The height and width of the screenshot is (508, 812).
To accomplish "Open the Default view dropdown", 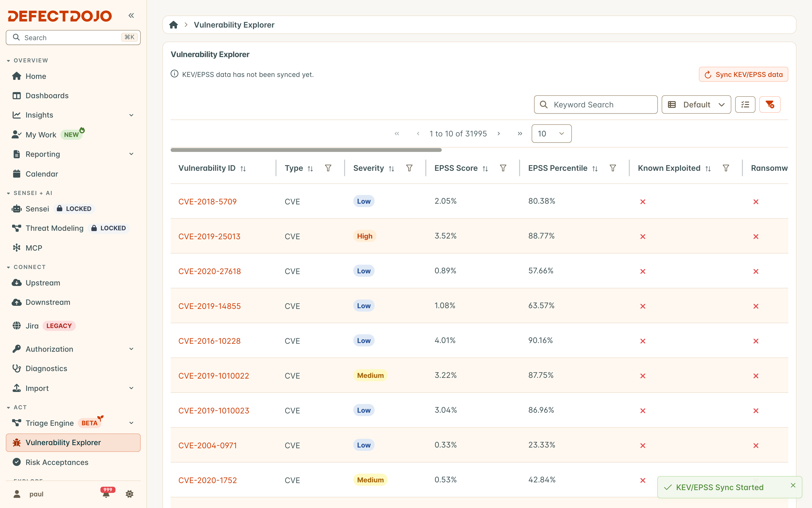I will 696,105.
